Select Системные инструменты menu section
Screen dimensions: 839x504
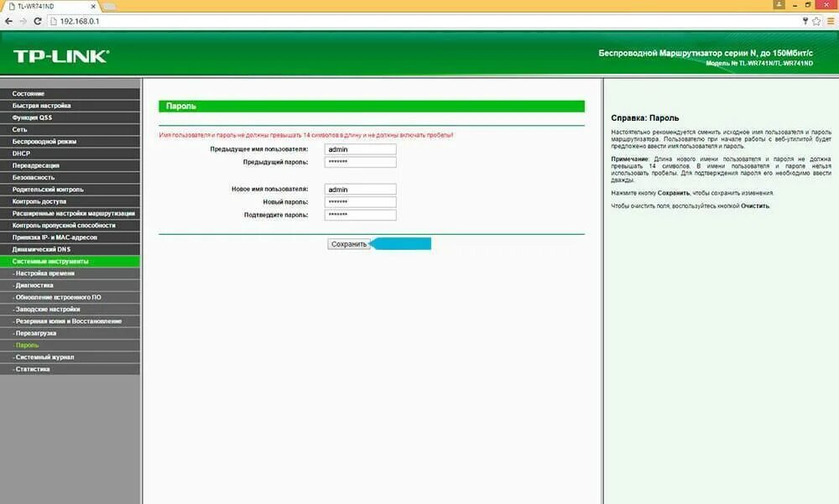[70, 261]
